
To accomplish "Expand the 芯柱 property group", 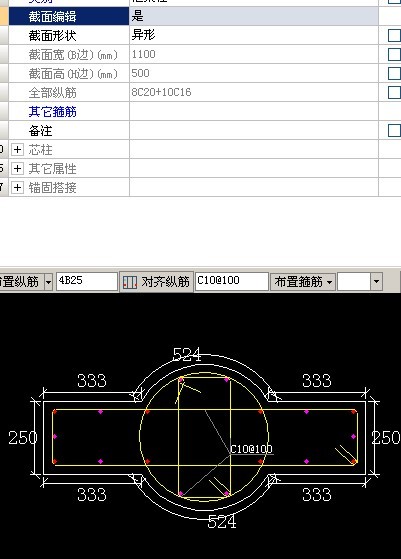I will tap(17, 149).
